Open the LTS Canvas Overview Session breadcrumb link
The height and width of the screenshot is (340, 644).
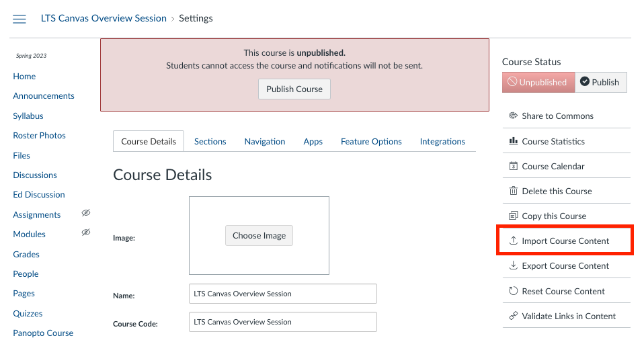(103, 19)
